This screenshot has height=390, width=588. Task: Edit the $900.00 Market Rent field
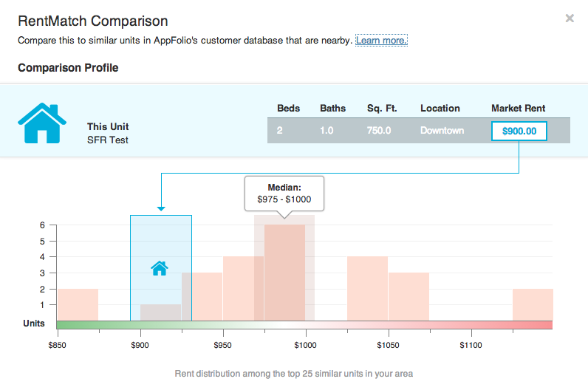pos(519,131)
